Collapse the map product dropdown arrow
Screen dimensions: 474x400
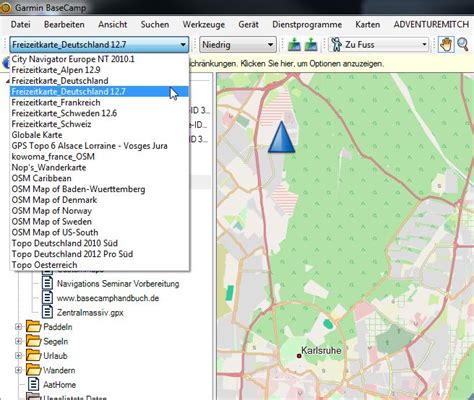(x=183, y=45)
